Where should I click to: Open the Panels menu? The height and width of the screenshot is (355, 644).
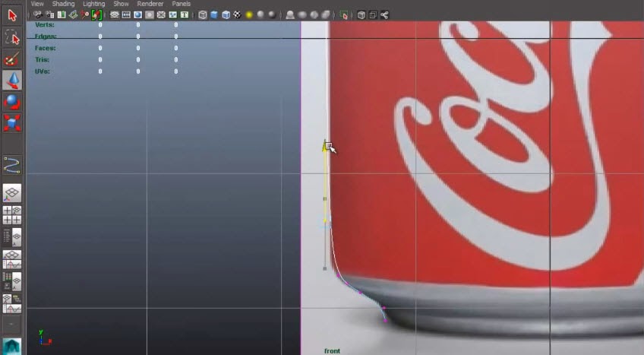[181, 4]
